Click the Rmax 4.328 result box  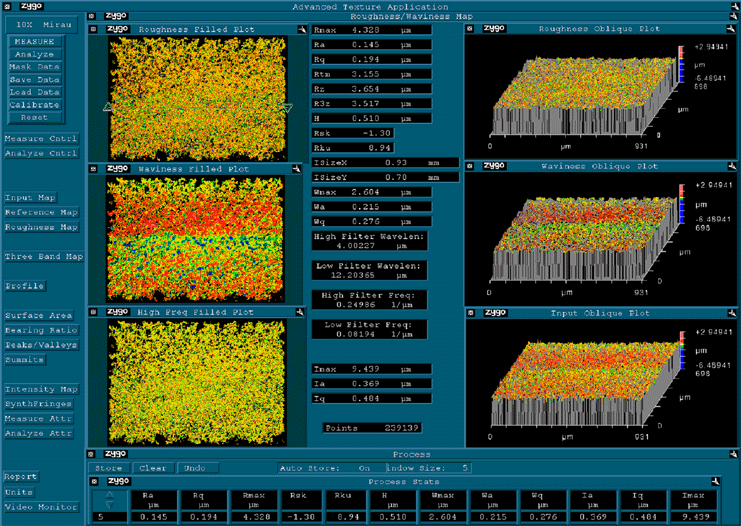pyautogui.click(x=371, y=30)
